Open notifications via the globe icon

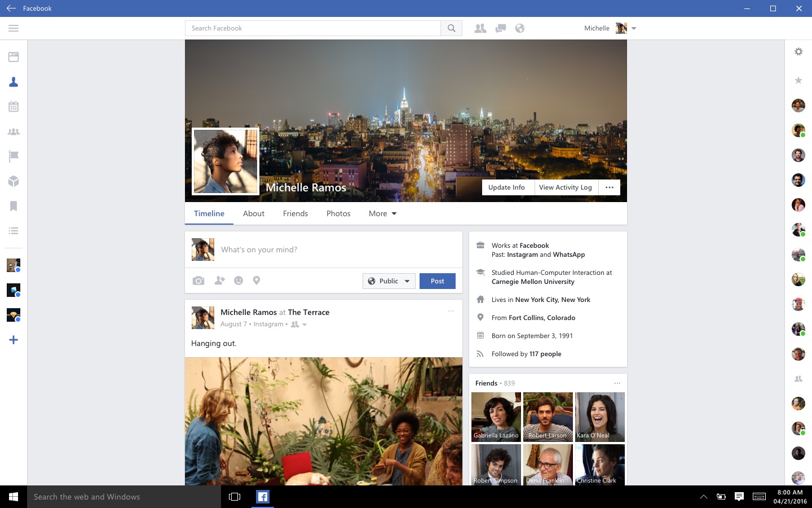(x=519, y=28)
